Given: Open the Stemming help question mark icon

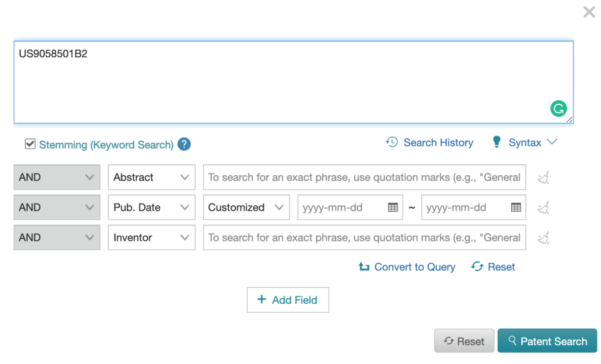Looking at the screenshot, I should point(184,144).
